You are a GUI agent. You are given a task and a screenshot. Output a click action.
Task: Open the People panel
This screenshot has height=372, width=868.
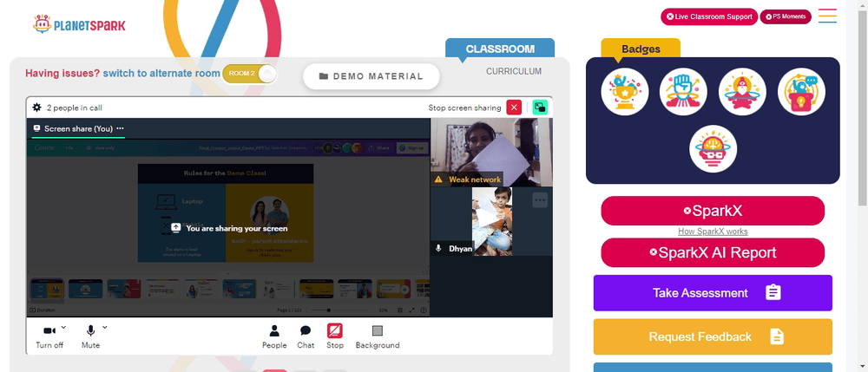(274, 336)
